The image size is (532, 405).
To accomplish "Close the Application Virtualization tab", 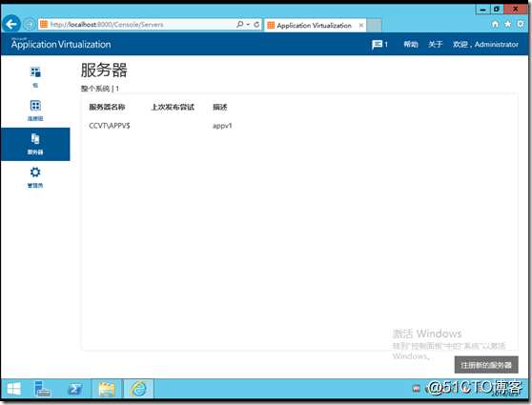I will (x=361, y=25).
